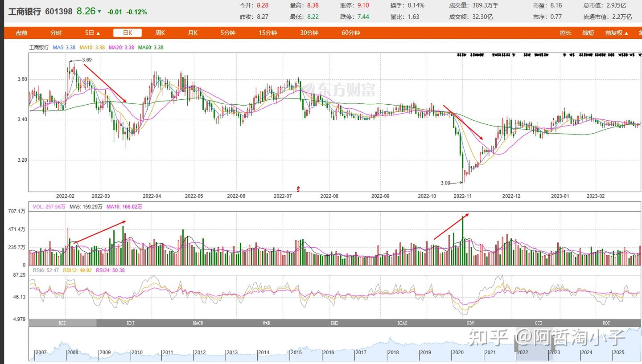Viewport: 642px width, 364px height.
Task: Click the VOL: 257.56万 volume label
Action: point(49,207)
